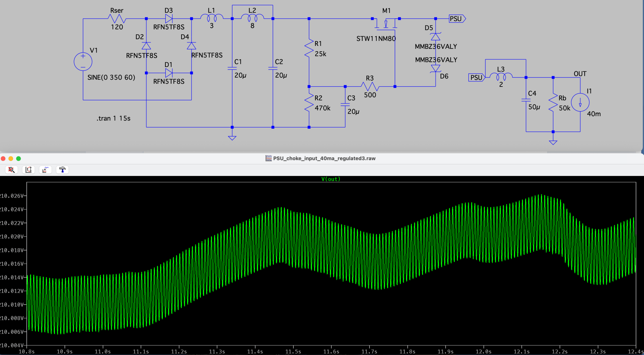This screenshot has width=644, height=355.
Task: Close the waveform window with red button
Action: [x=3, y=158]
